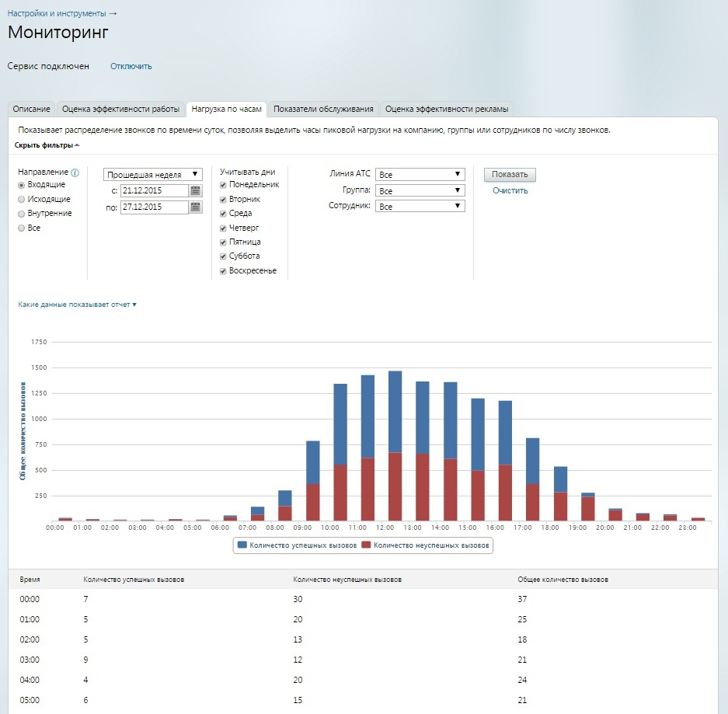Toggle the Суббота checkbox
728x714 pixels.
(224, 256)
